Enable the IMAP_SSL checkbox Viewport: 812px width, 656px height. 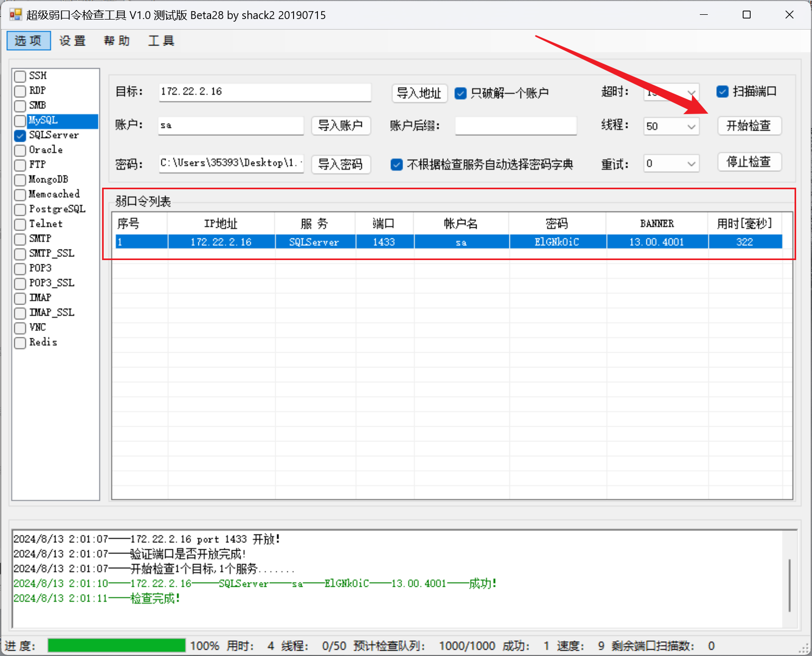pyautogui.click(x=20, y=313)
